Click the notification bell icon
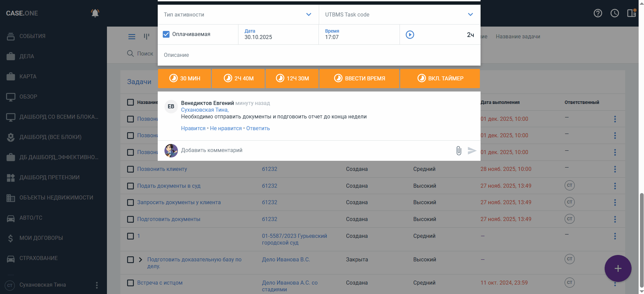 click(x=95, y=13)
